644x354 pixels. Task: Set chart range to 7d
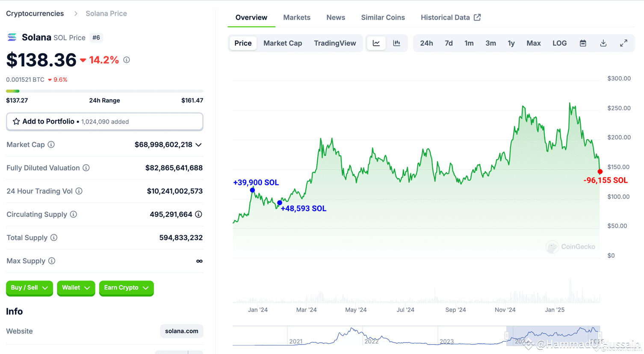449,43
